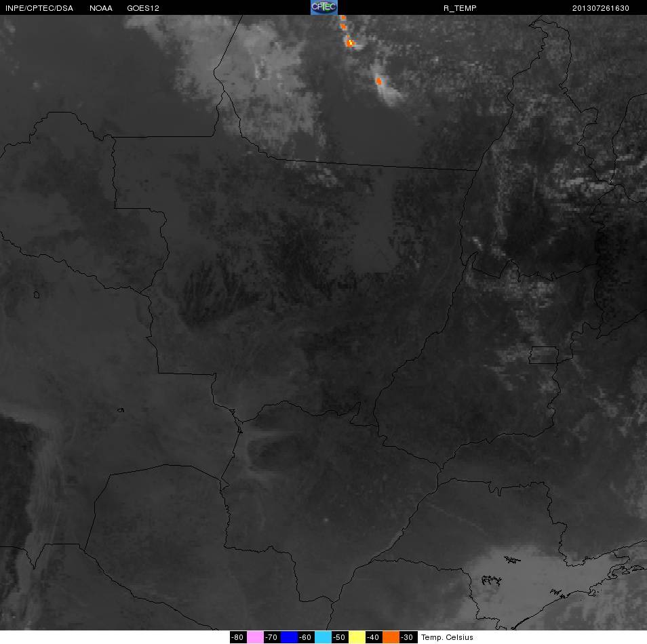The width and height of the screenshot is (647, 644).
Task: Click the cyan legend color swatch
Action: point(323,637)
